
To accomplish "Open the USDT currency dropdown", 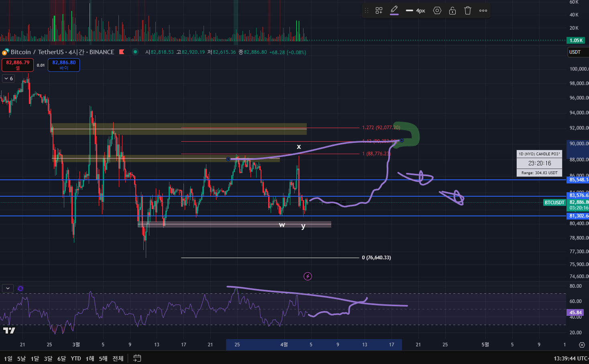I will [x=577, y=52].
